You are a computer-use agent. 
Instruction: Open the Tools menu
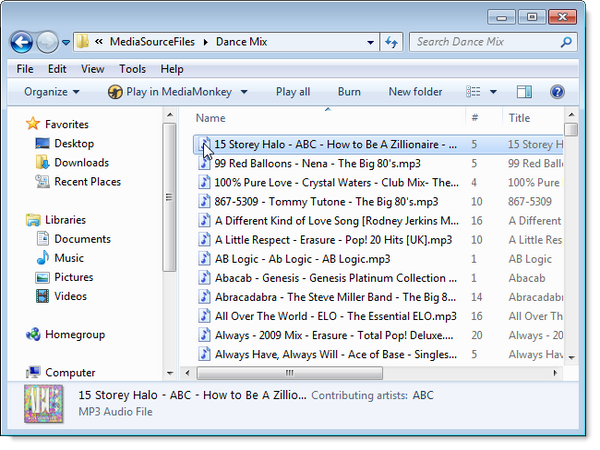(132, 69)
